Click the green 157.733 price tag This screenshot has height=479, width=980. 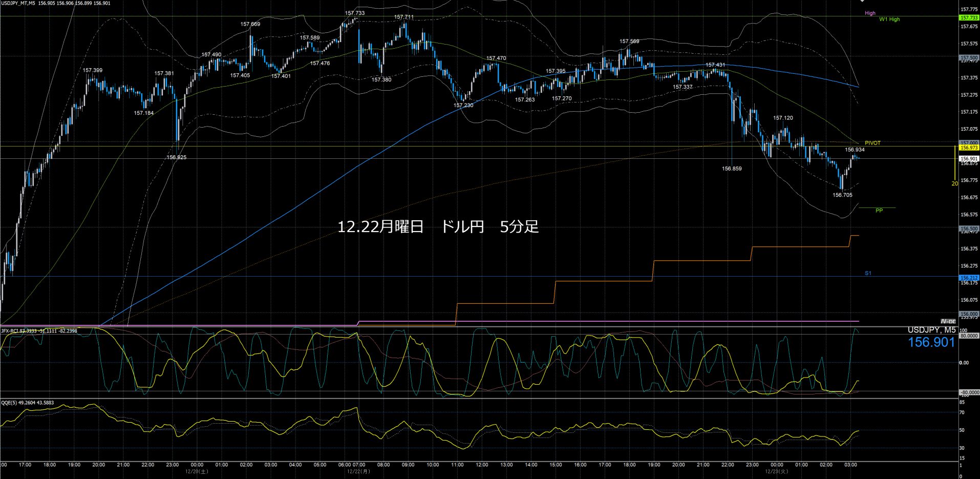pos(969,18)
